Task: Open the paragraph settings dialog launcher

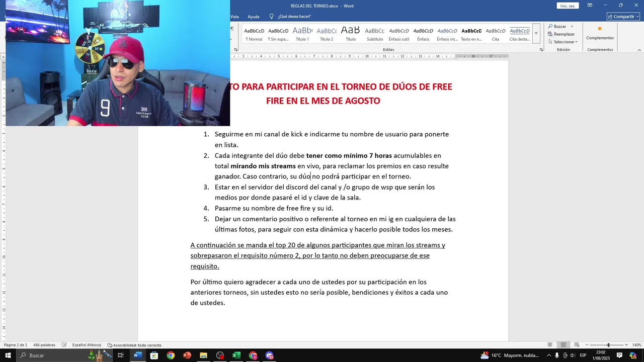Action: point(236,50)
